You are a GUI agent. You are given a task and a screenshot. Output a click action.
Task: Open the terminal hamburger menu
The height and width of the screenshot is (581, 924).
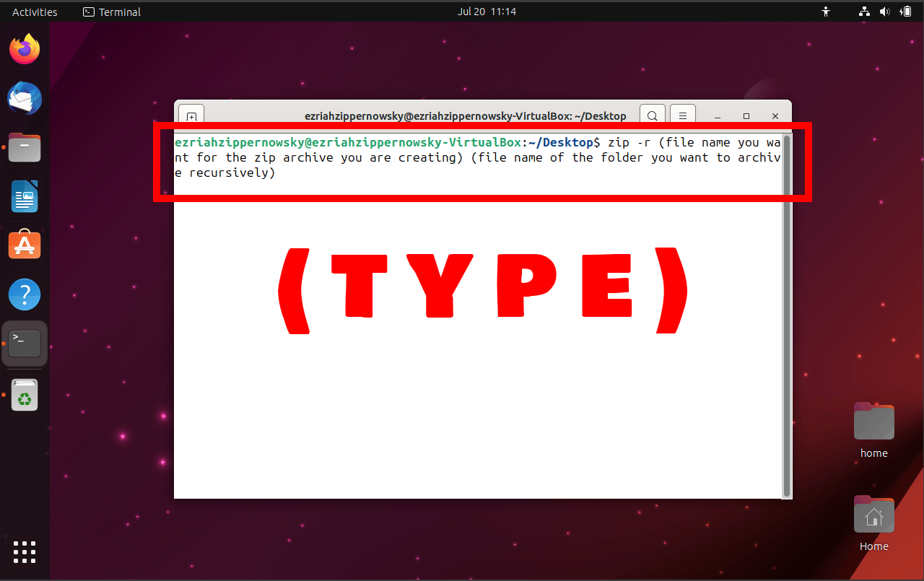pyautogui.click(x=682, y=115)
